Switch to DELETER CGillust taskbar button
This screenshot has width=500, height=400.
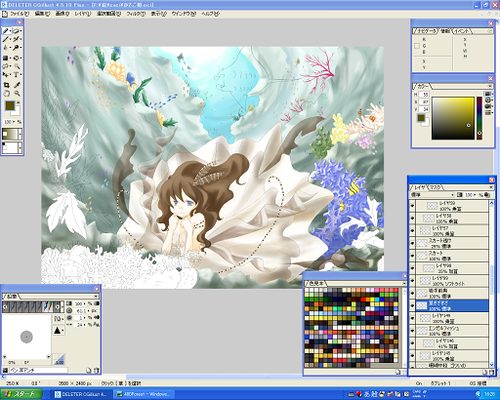click(x=81, y=394)
